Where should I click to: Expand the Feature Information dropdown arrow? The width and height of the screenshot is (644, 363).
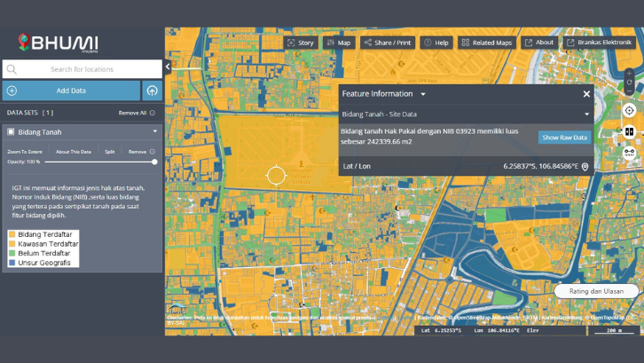(423, 94)
